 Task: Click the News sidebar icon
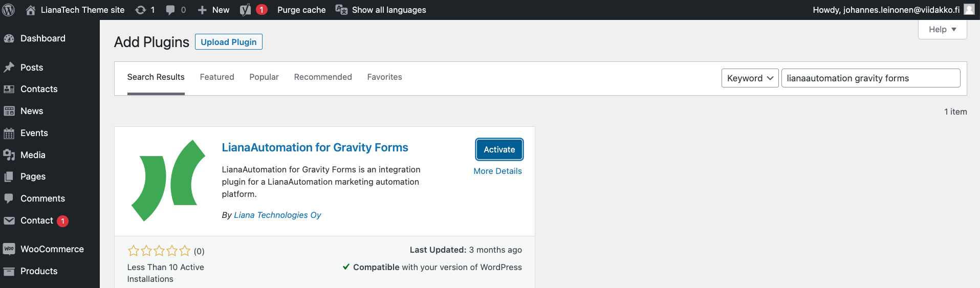9,111
